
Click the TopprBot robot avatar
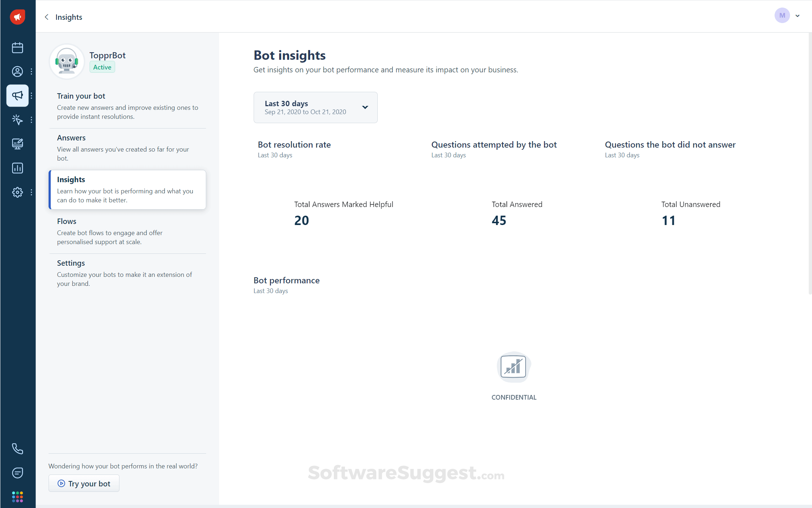pos(67,62)
